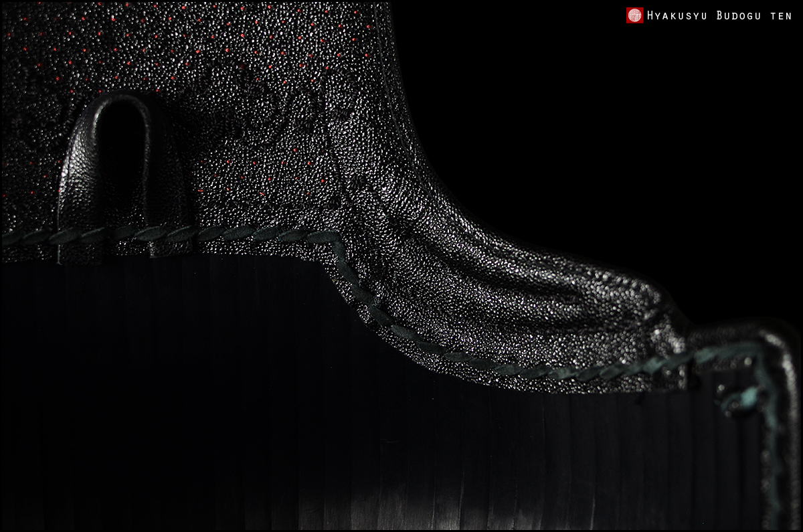
Task: Click the word "ten" in the watermark
Action: point(781,16)
